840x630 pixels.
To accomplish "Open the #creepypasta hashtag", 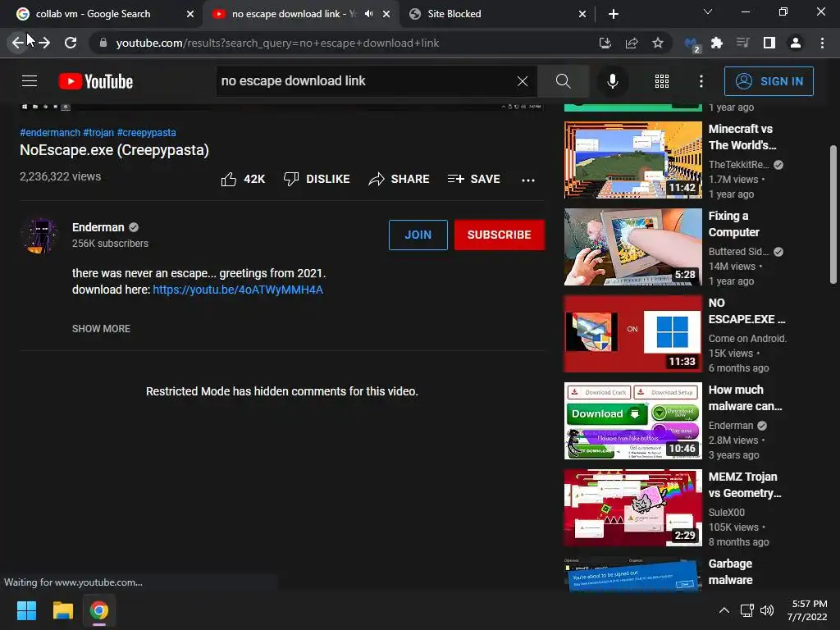I will [146, 132].
